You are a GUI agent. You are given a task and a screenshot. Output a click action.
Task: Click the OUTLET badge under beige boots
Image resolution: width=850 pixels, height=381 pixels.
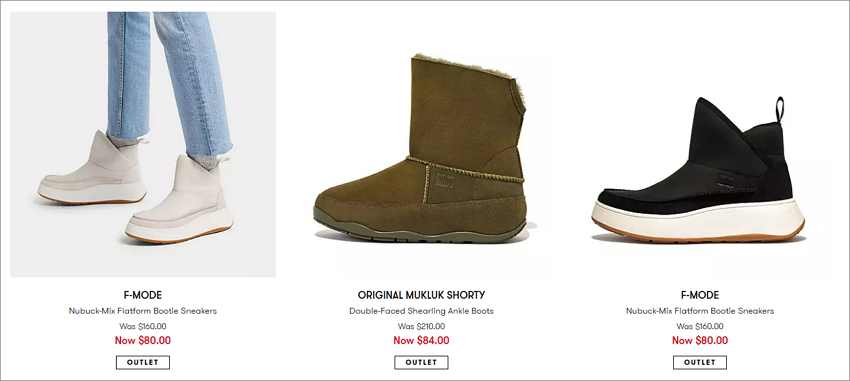(143, 362)
